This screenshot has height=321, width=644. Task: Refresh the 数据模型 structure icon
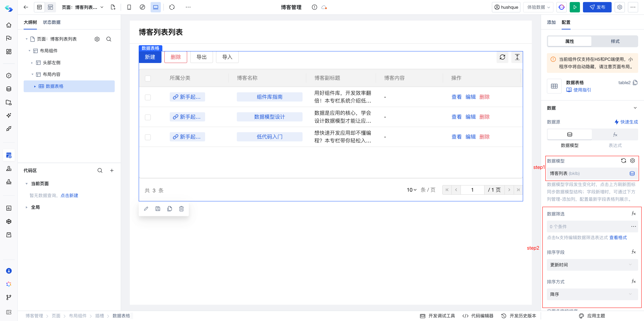tap(624, 161)
